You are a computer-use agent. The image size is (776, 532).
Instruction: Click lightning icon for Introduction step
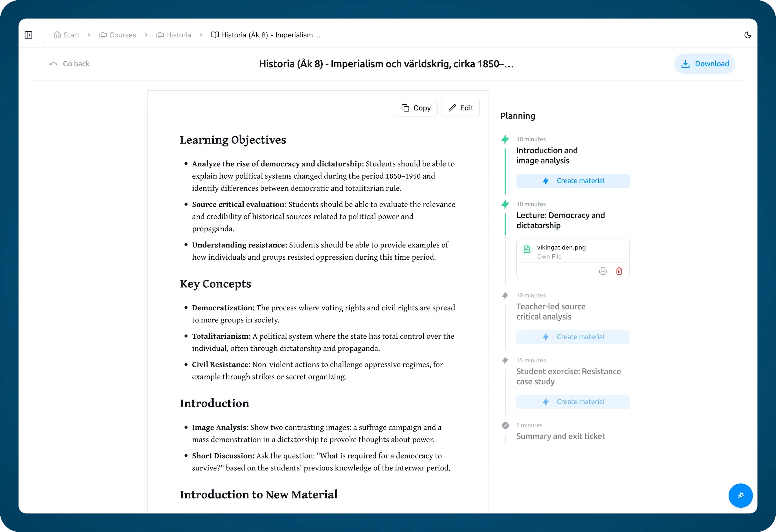coord(505,139)
